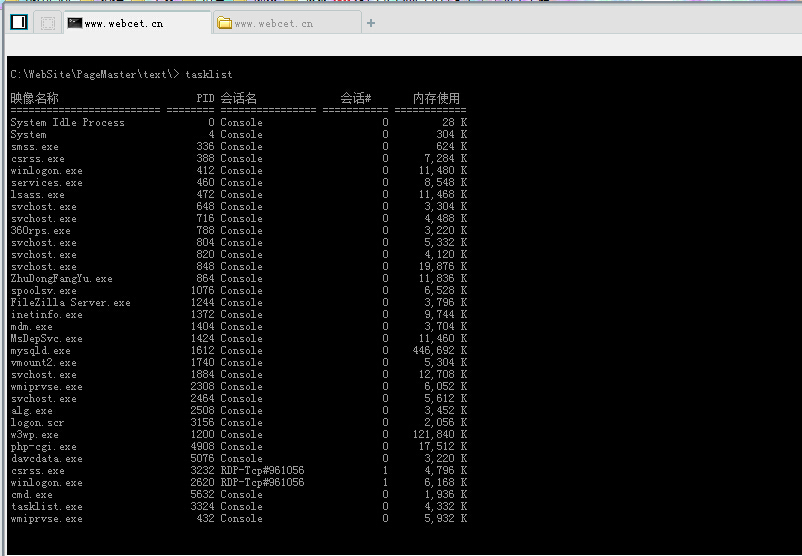
Task: Click the 17,512 K memory value
Action: [443, 447]
